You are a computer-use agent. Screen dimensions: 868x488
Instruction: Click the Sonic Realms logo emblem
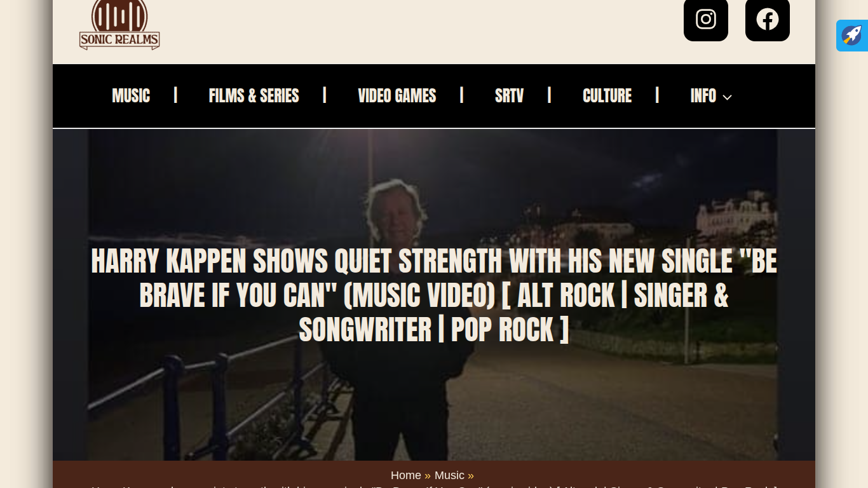tap(119, 15)
